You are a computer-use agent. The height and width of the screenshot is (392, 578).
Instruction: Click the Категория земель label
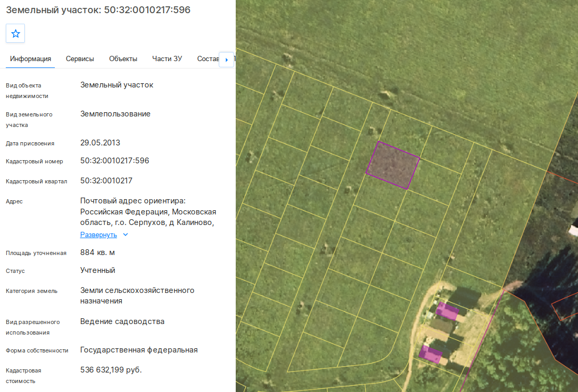tap(32, 291)
